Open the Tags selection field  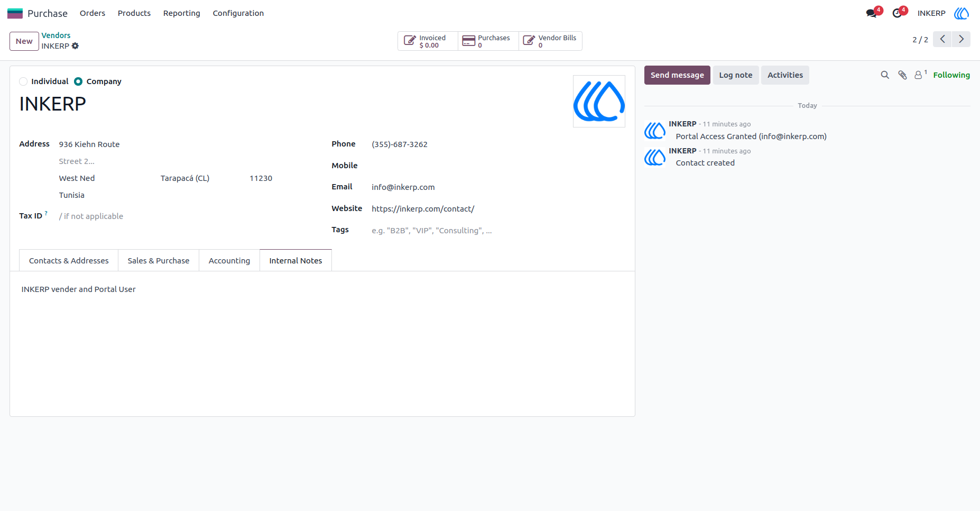pos(498,231)
